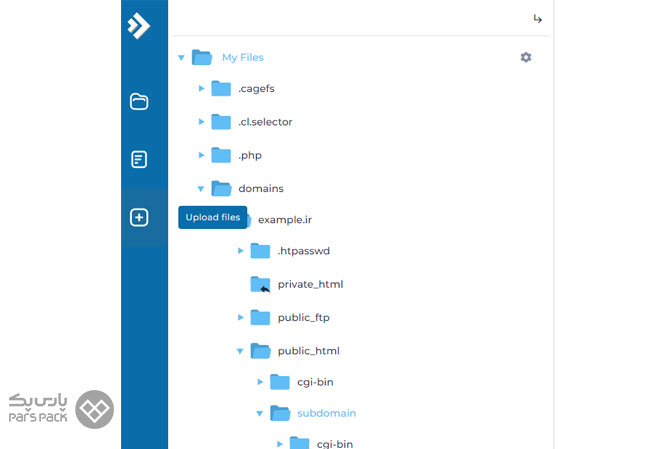Click the public_html open-folder icon
This screenshot has height=449, width=648.
(x=261, y=351)
